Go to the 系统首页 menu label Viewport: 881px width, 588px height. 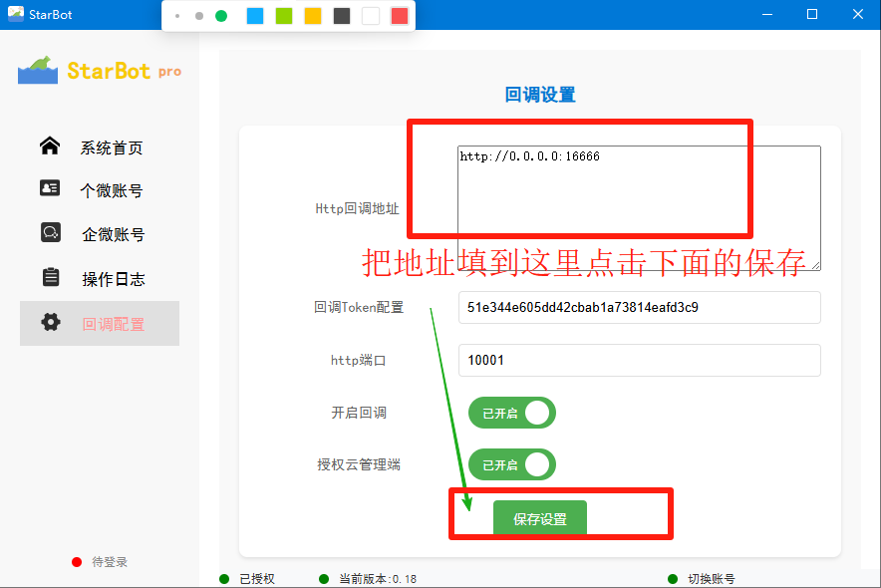(112, 148)
